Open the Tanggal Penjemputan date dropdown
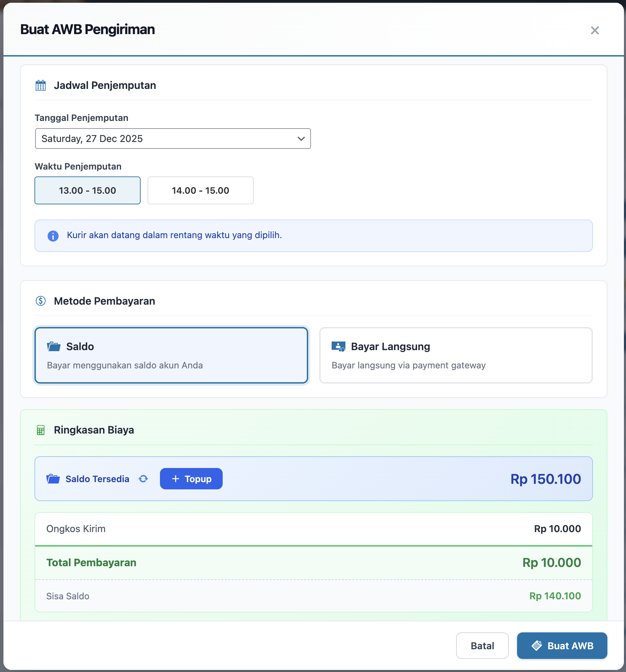626x672 pixels. click(x=173, y=139)
